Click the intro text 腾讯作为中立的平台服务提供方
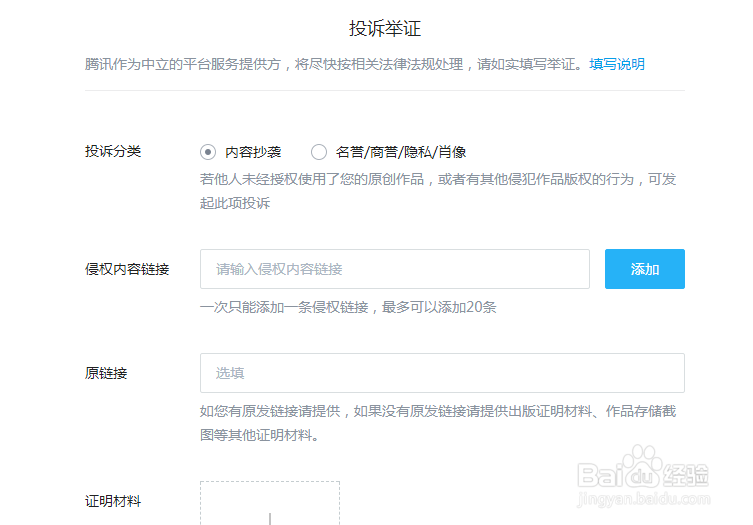The width and height of the screenshot is (753, 525). (182, 64)
